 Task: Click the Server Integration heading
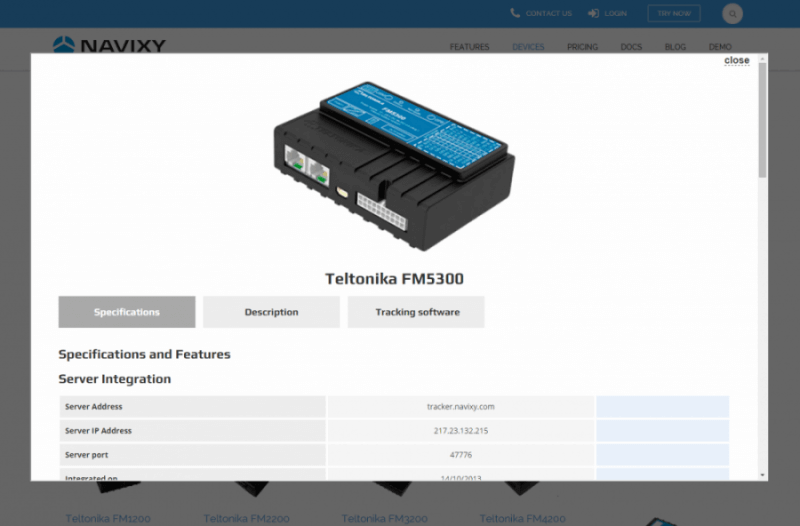pyautogui.click(x=115, y=379)
